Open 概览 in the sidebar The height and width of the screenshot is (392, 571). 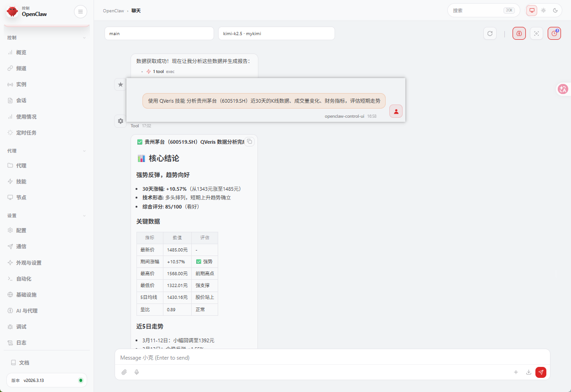coord(47,52)
